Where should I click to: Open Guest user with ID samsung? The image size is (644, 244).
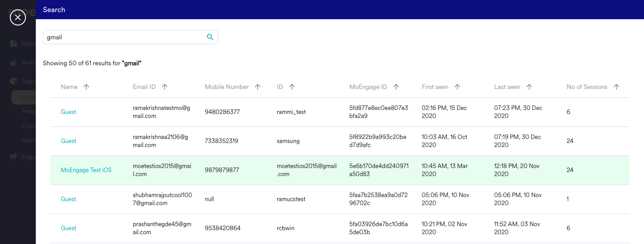(x=68, y=141)
